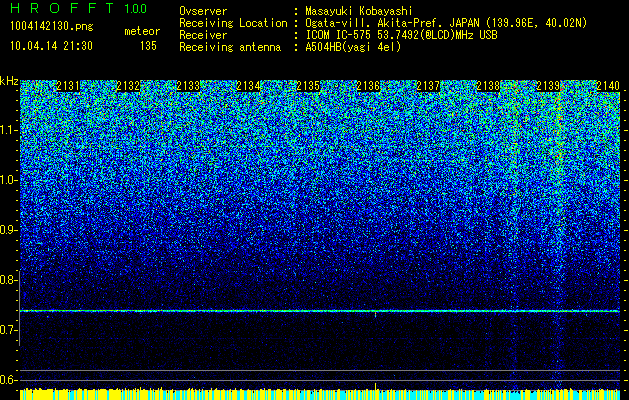Click the kHz axis unit label

click(x=9, y=81)
